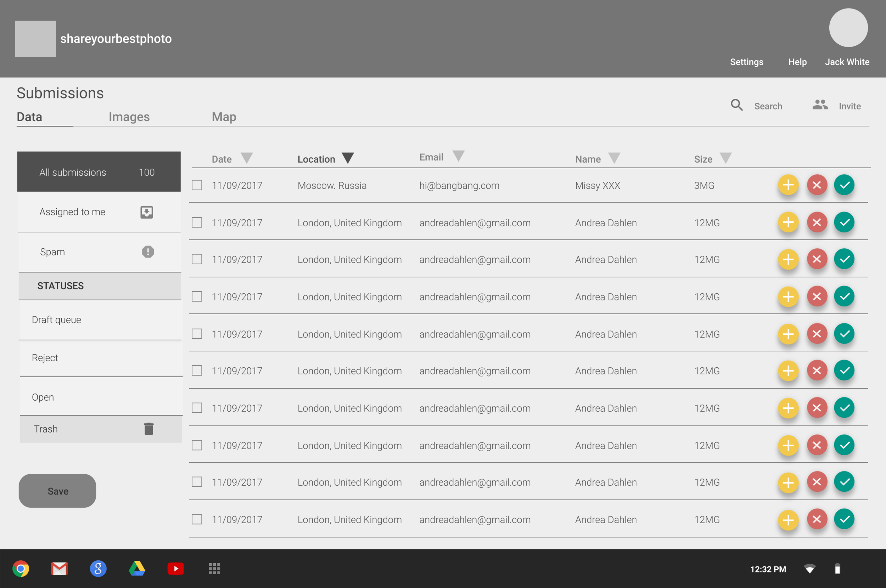This screenshot has height=588, width=886.
Task: Open Settings in header
Action: point(746,62)
